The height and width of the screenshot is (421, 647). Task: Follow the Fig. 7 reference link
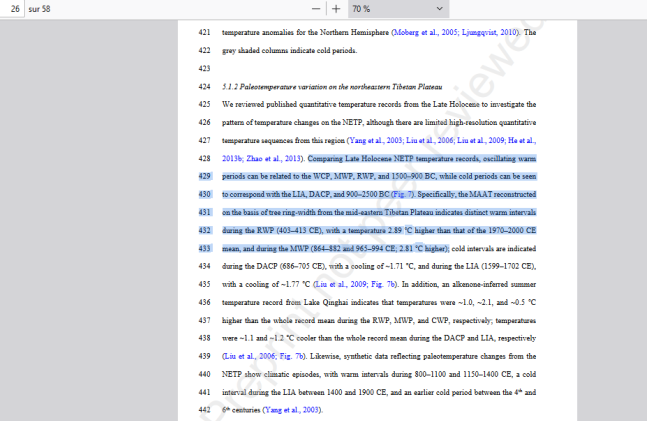402,194
